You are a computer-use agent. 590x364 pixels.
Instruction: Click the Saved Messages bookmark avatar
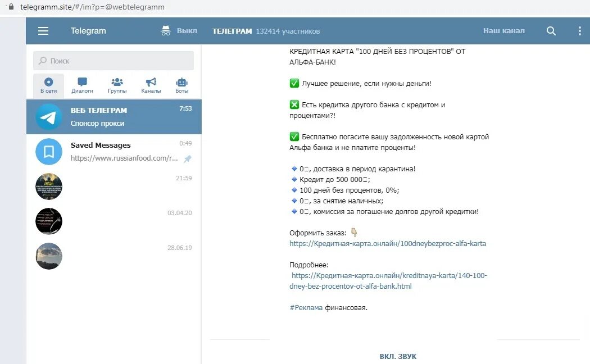(49, 152)
